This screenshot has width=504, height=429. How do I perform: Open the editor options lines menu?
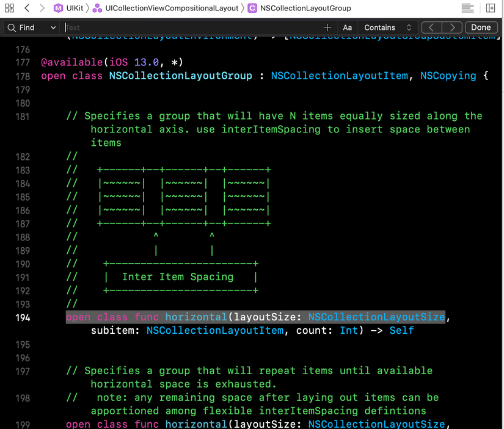tap(467, 8)
